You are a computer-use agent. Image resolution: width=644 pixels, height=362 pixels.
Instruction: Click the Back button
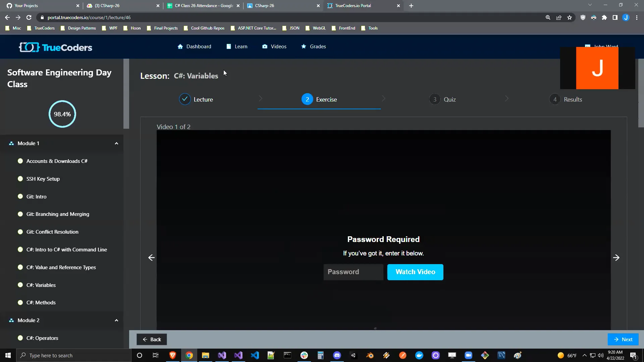pos(152,340)
